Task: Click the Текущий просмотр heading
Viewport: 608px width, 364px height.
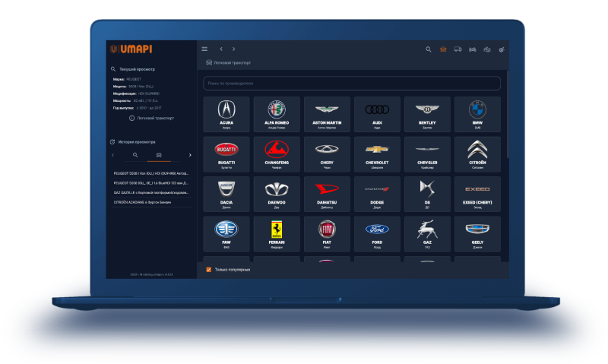Action: pyautogui.click(x=137, y=69)
